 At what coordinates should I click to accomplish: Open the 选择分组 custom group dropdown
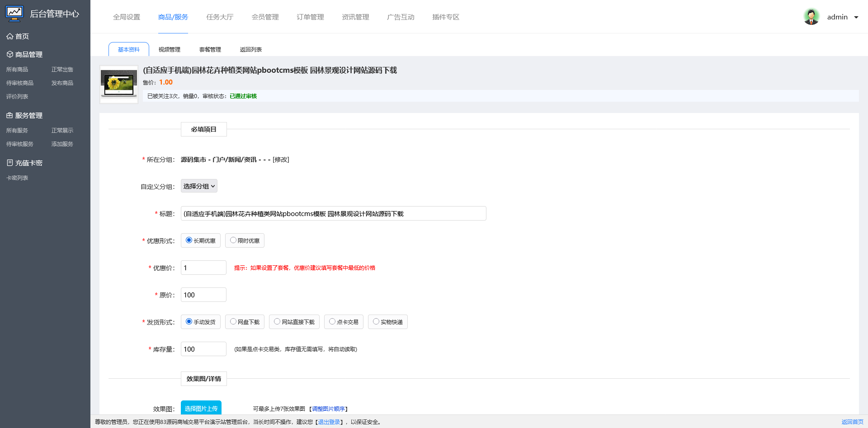tap(199, 186)
